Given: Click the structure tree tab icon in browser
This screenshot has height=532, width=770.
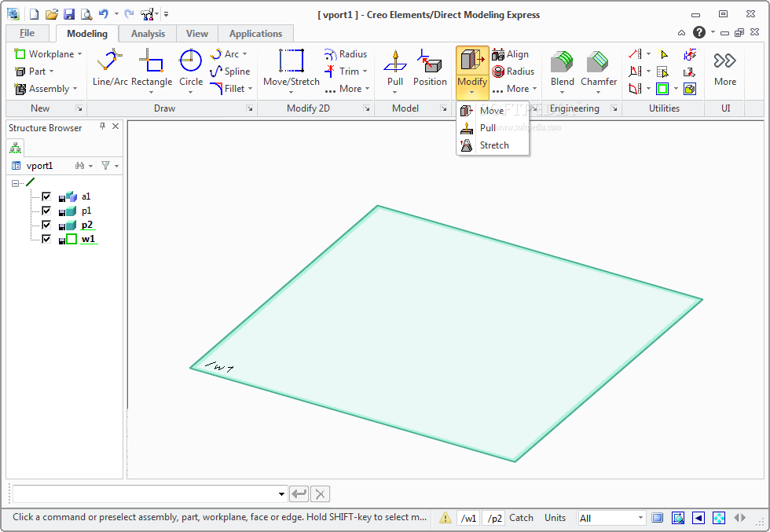Looking at the screenshot, I should 16,148.
